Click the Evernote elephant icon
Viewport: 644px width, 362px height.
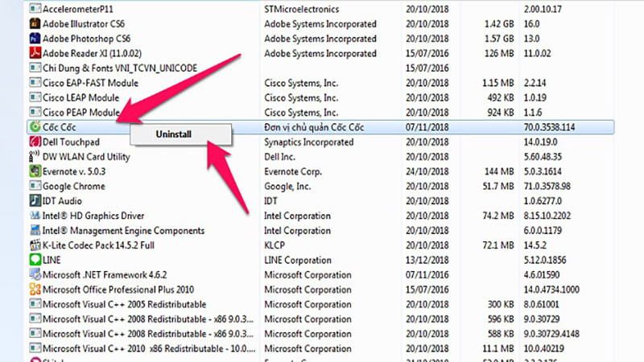(x=35, y=171)
